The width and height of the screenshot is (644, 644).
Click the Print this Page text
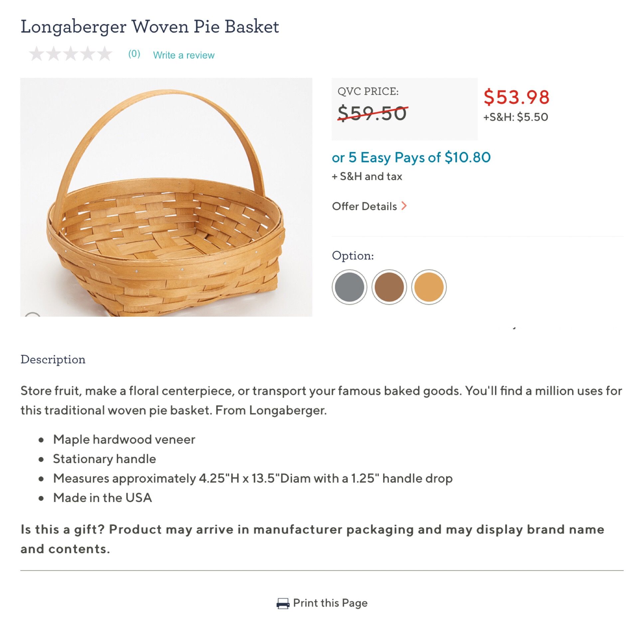pos(330,603)
